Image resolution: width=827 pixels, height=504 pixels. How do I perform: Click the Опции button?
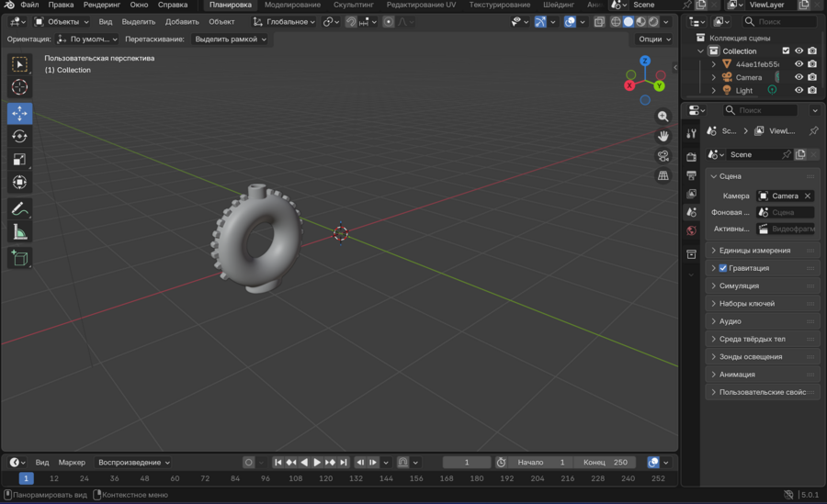(652, 39)
